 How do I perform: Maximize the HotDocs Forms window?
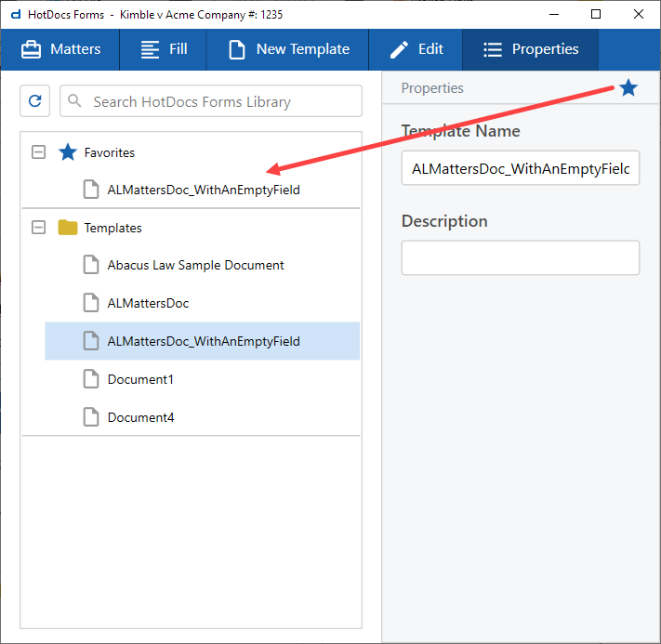click(x=596, y=14)
